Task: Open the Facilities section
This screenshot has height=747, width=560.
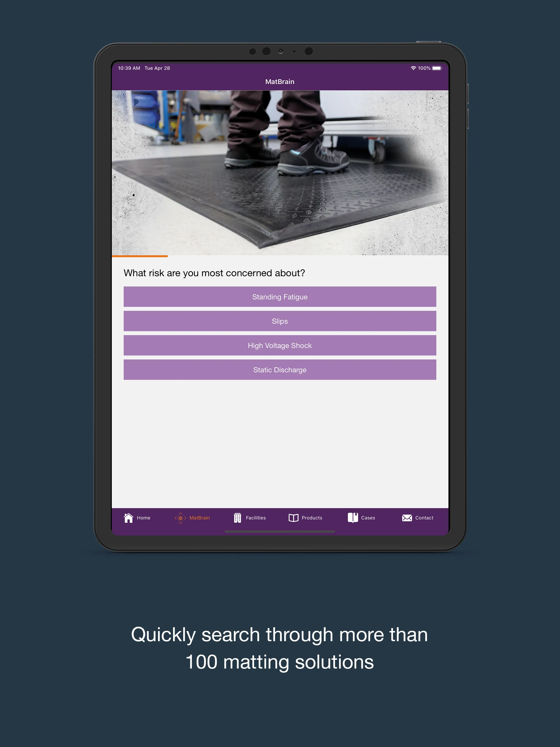Action: (x=254, y=518)
